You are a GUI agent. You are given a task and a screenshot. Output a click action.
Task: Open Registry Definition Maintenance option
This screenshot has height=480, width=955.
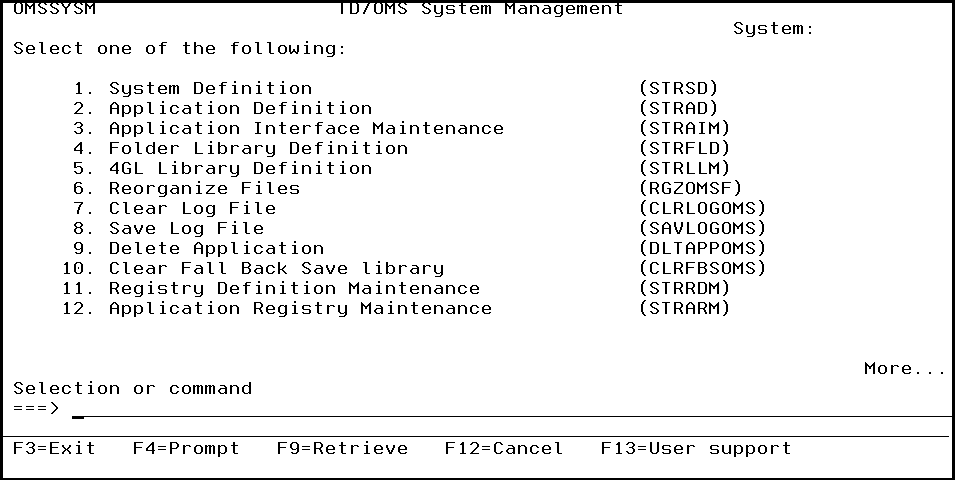294,288
